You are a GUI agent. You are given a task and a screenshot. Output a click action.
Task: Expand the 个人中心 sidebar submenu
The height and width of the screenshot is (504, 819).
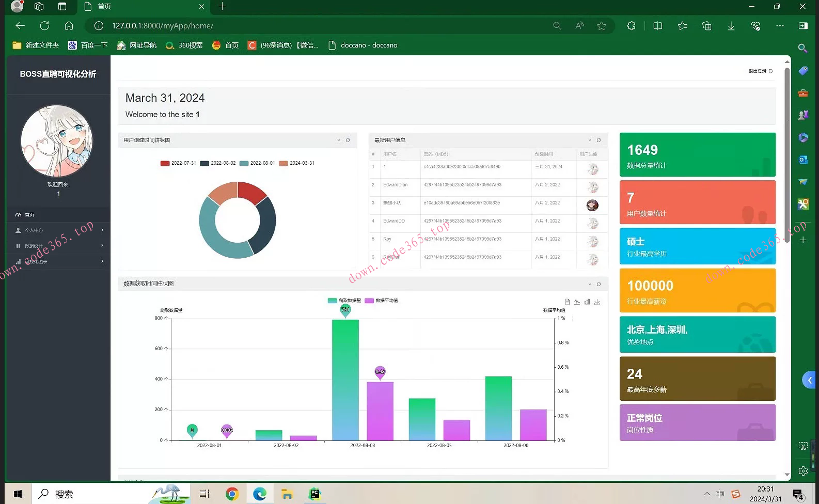pos(58,230)
